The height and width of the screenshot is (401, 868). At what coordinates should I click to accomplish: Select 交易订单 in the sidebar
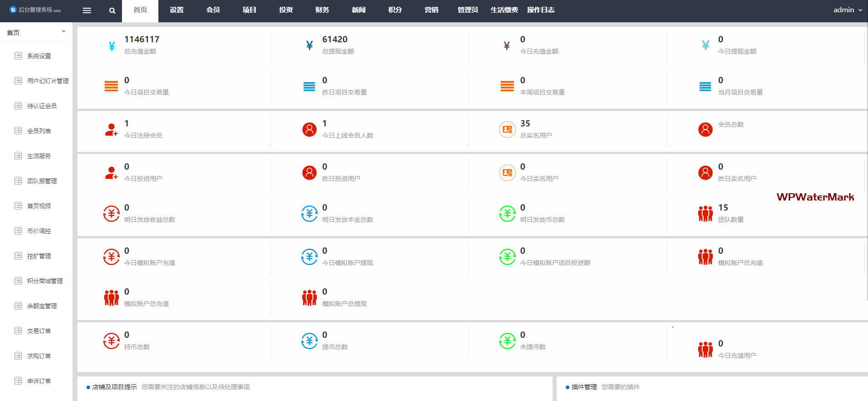coord(39,331)
